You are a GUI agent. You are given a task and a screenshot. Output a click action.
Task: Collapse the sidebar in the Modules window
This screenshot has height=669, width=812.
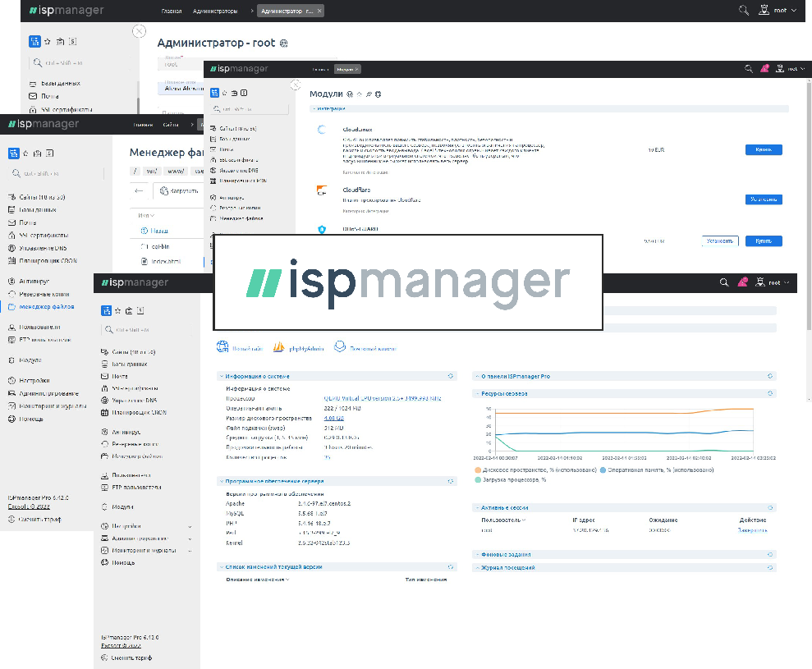tap(296, 85)
